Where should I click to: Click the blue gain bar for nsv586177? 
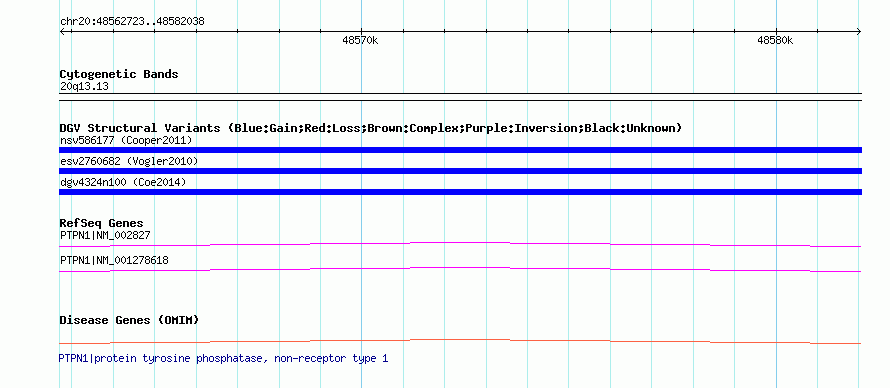(460, 150)
